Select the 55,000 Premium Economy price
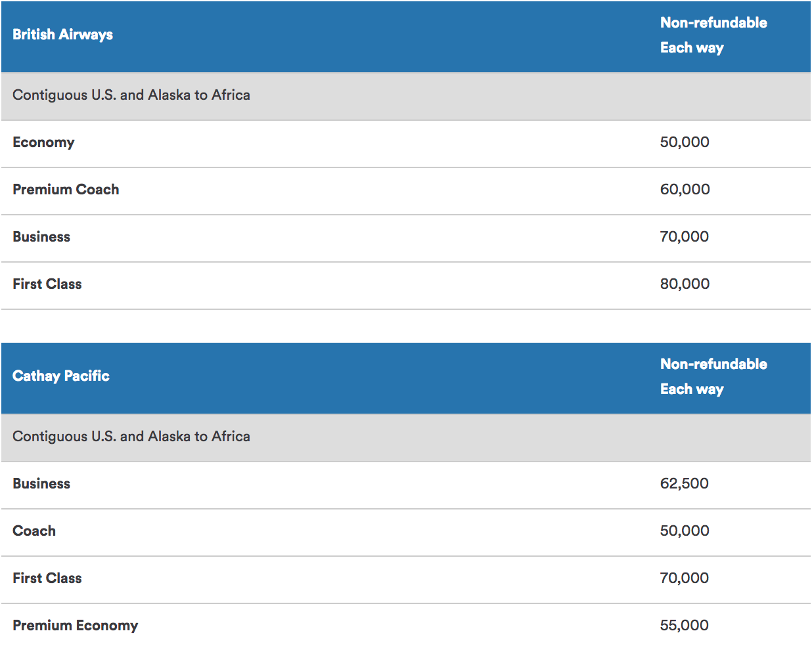812x650 pixels. pyautogui.click(x=685, y=626)
